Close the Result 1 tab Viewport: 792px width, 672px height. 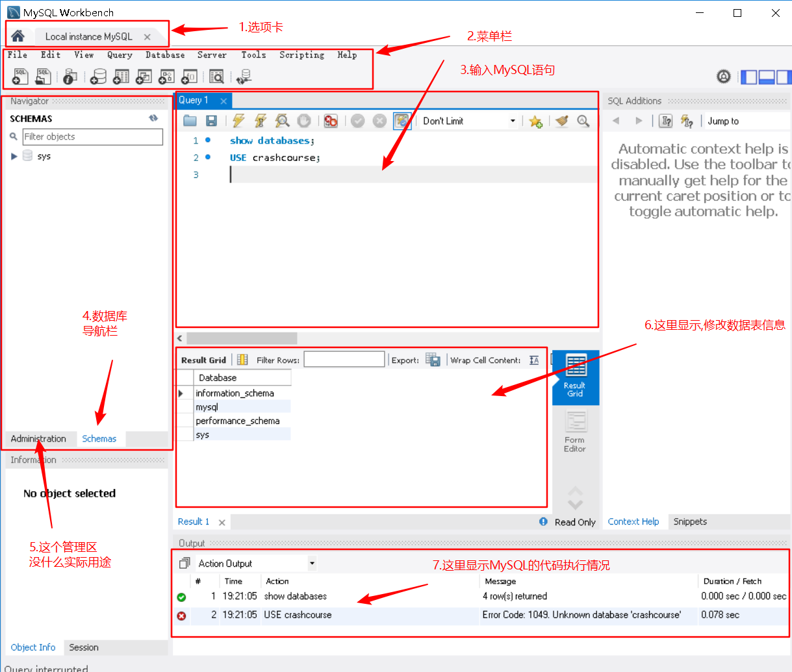(x=222, y=522)
